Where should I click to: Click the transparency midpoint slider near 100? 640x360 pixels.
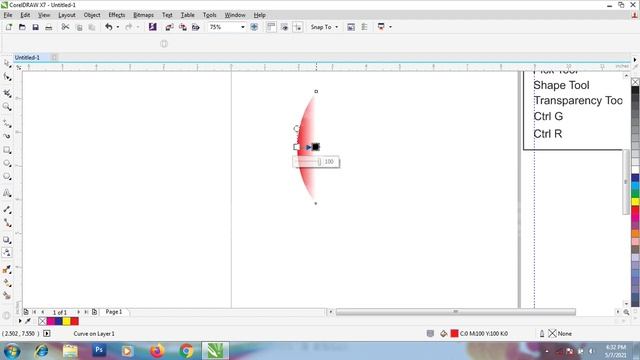319,162
